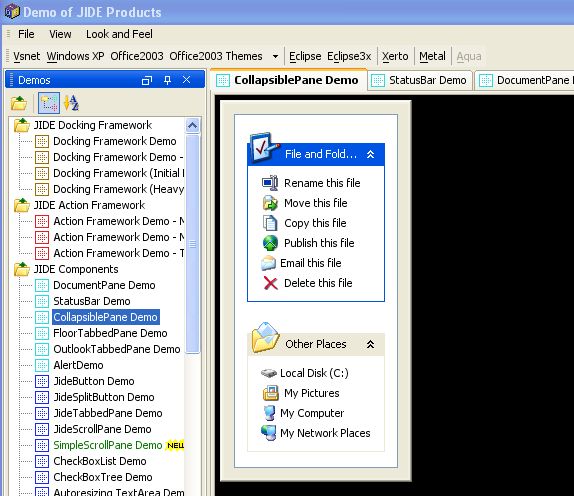The image size is (574, 496).
Task: Open the File menu
Action: tap(26, 34)
